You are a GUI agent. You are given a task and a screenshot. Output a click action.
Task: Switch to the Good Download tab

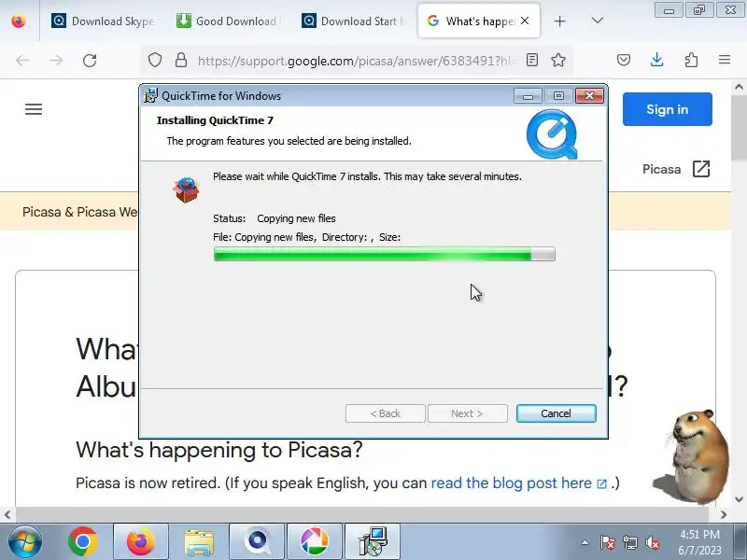point(227,21)
